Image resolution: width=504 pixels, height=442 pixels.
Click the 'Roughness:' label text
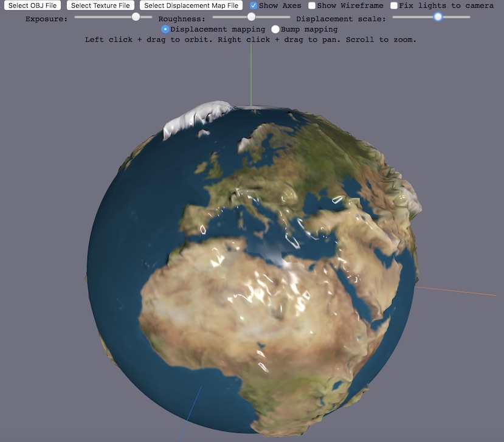(182, 19)
